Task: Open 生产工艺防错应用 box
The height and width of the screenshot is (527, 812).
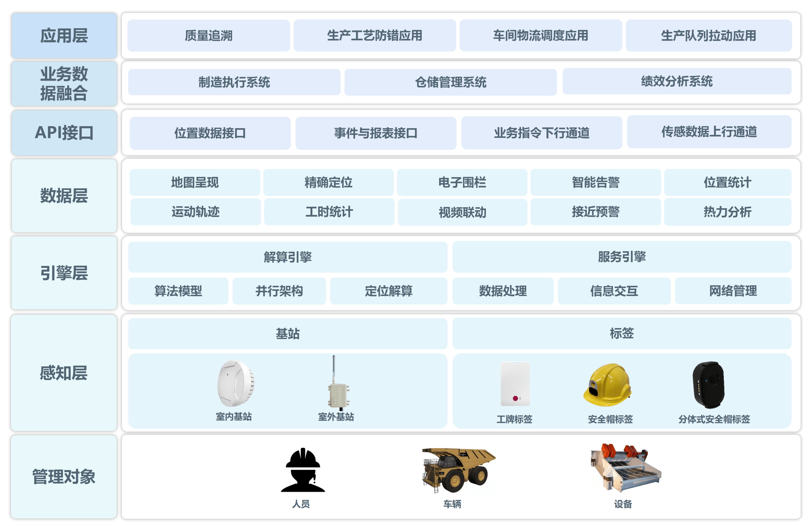Action: [x=375, y=36]
